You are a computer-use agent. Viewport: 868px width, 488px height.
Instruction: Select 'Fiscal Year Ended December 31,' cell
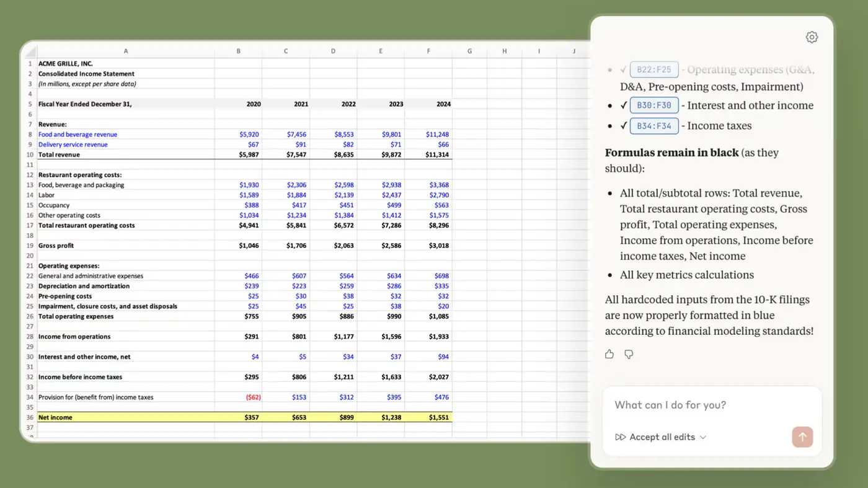[126, 104]
